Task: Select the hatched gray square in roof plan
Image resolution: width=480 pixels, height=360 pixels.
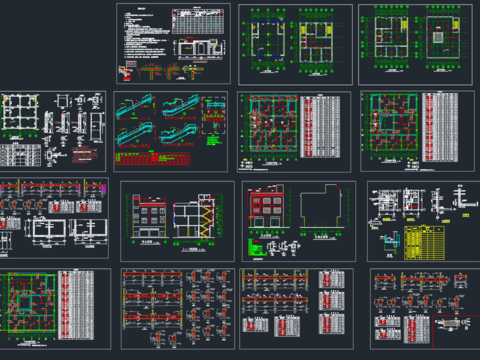Action: 439,38
